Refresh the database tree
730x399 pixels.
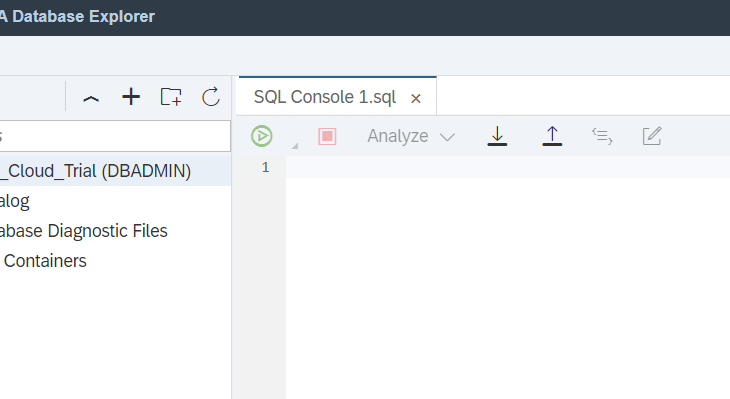[211, 97]
